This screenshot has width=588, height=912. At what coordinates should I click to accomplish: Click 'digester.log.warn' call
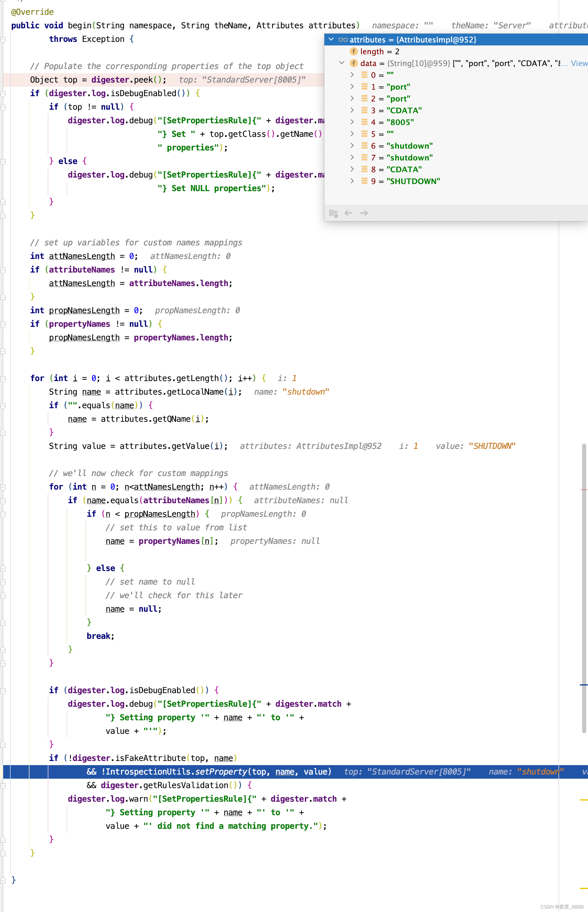pos(108,798)
